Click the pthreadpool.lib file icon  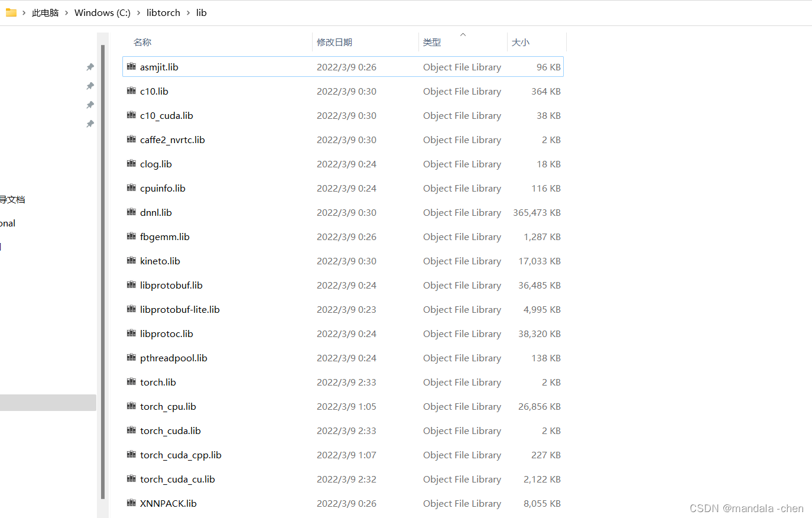click(131, 358)
